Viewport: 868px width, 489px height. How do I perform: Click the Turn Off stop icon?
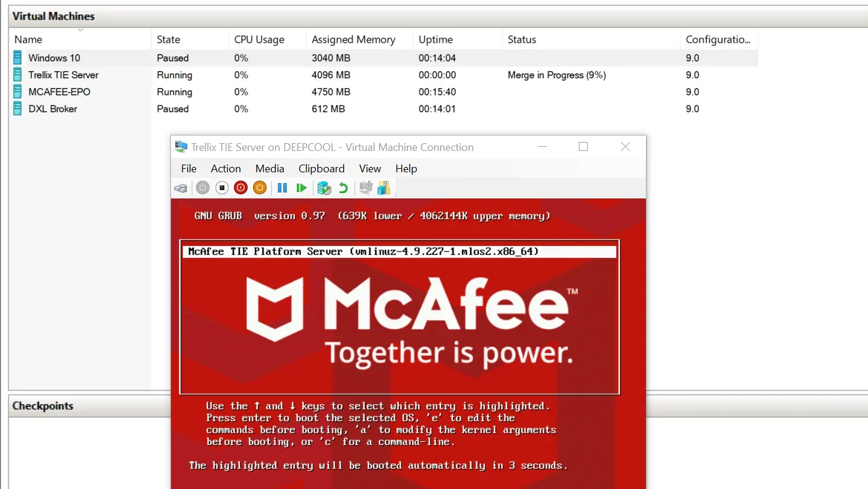pos(222,188)
